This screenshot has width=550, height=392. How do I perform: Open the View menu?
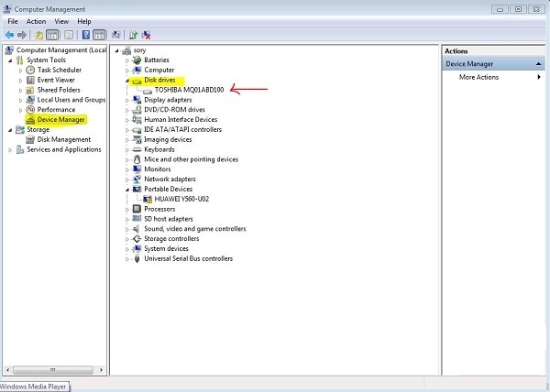pyautogui.click(x=61, y=21)
